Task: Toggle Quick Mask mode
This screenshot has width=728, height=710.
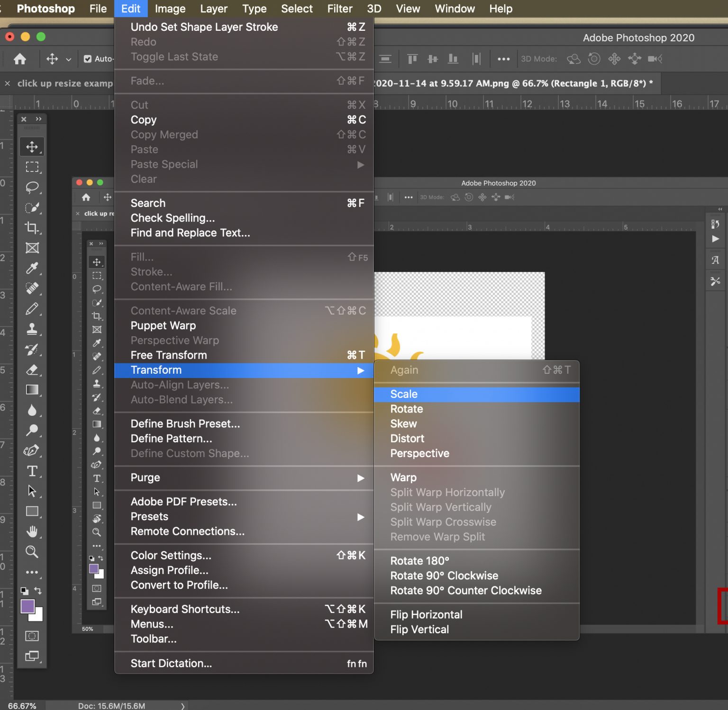Action: point(32,636)
